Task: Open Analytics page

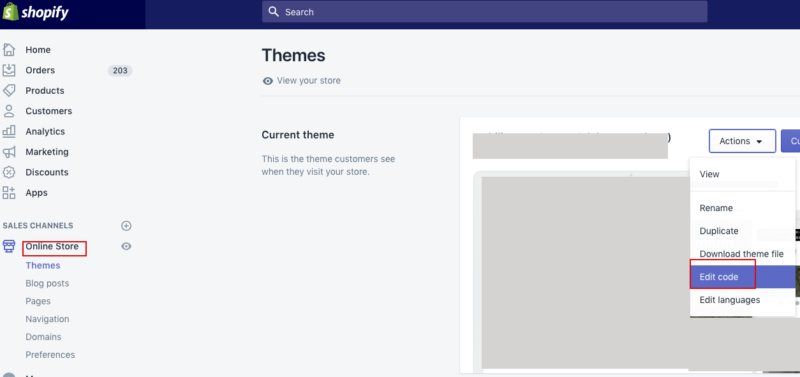Action: click(x=45, y=131)
